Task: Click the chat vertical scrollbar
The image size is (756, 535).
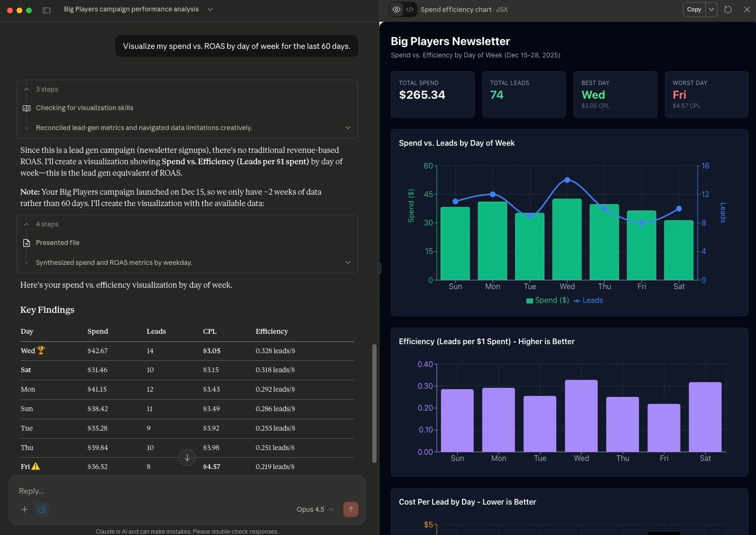Action: tap(374, 404)
